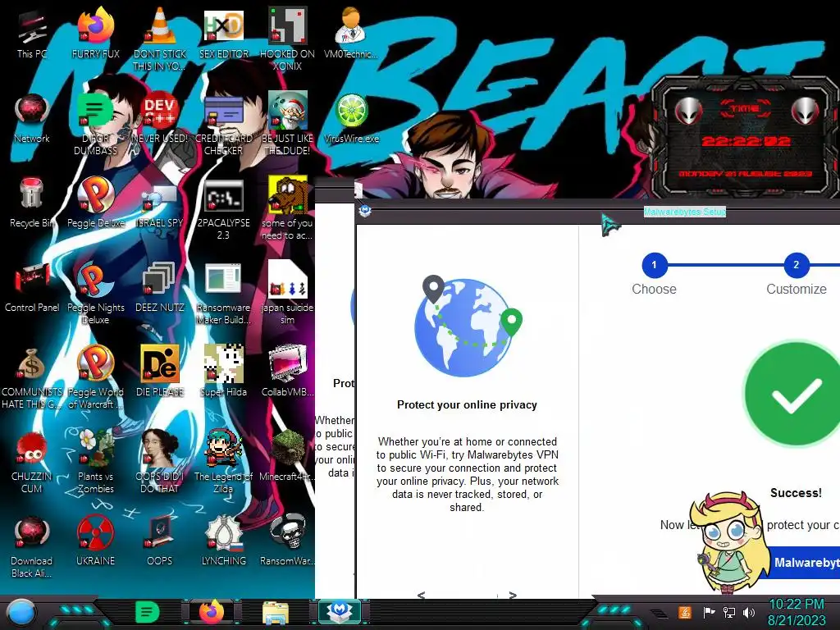840x630 pixels.
Task: Launch Peggle Deluxe from the desktop
Action: [95, 203]
